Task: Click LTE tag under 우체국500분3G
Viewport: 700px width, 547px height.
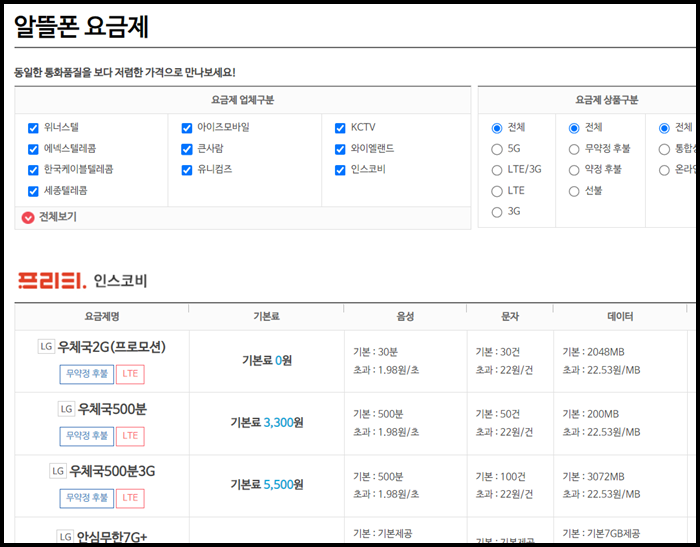Action: click(130, 498)
